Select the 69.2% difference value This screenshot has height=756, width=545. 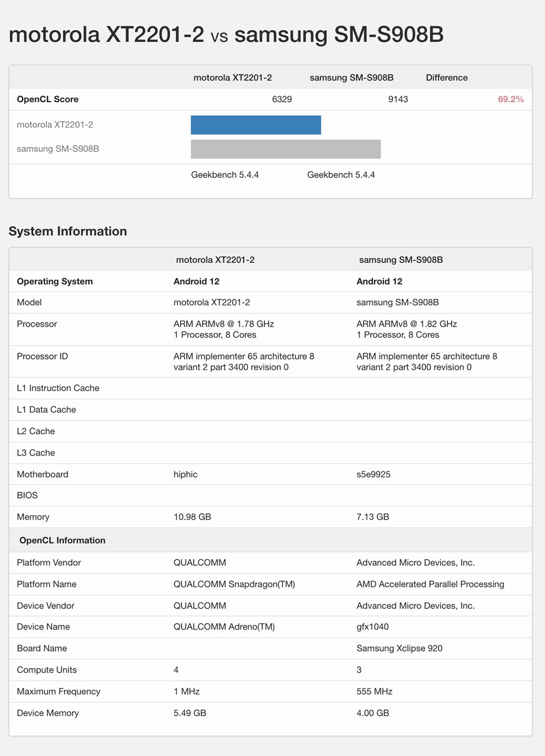pos(512,99)
